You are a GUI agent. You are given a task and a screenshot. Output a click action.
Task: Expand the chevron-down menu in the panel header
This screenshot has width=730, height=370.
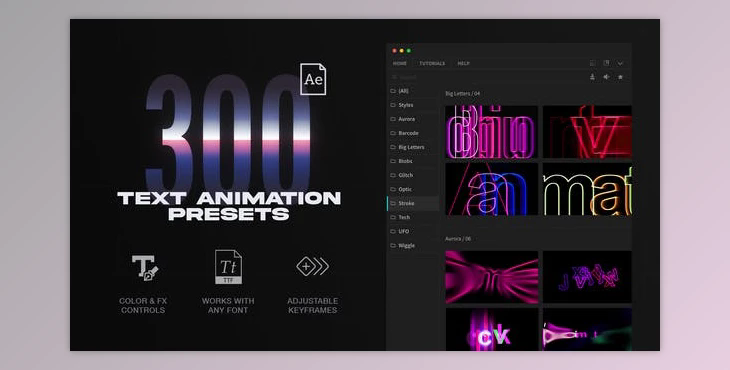coord(620,63)
